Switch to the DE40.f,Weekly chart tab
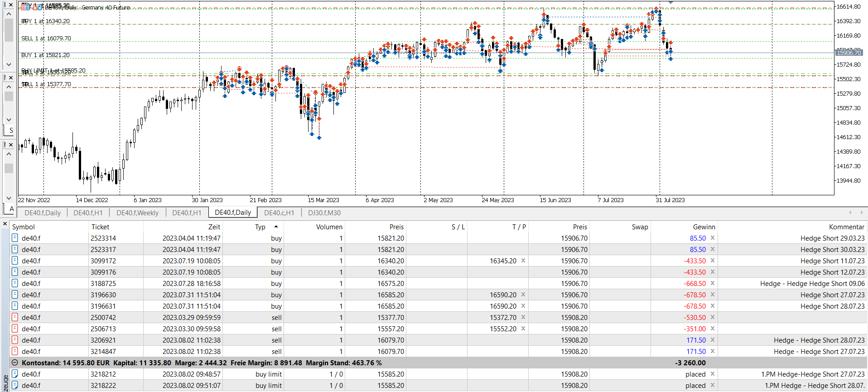Viewport: 868px width, 392px height. [x=137, y=213]
